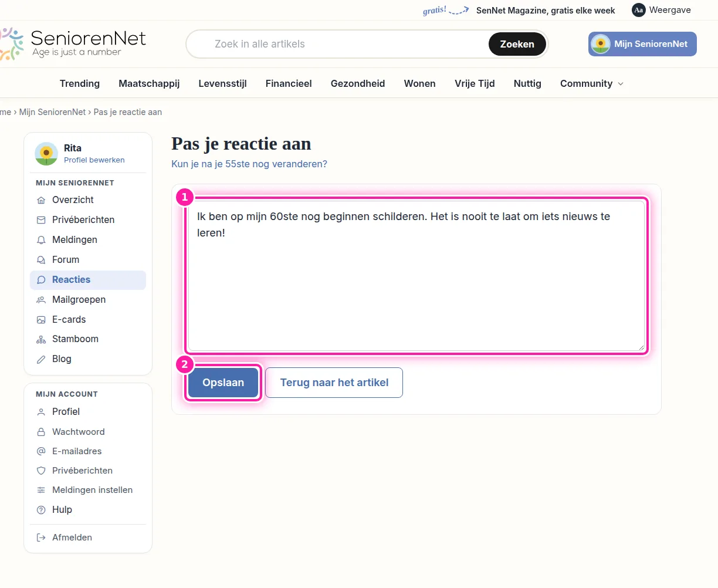Open E-mailadres settings
Viewport: 718px width, 588px height.
coord(88,451)
